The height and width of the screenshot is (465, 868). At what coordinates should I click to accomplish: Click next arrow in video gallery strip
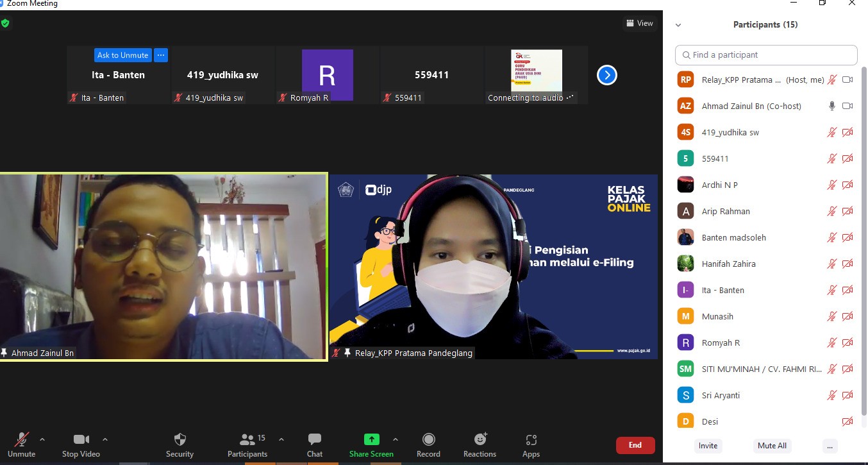tap(606, 75)
